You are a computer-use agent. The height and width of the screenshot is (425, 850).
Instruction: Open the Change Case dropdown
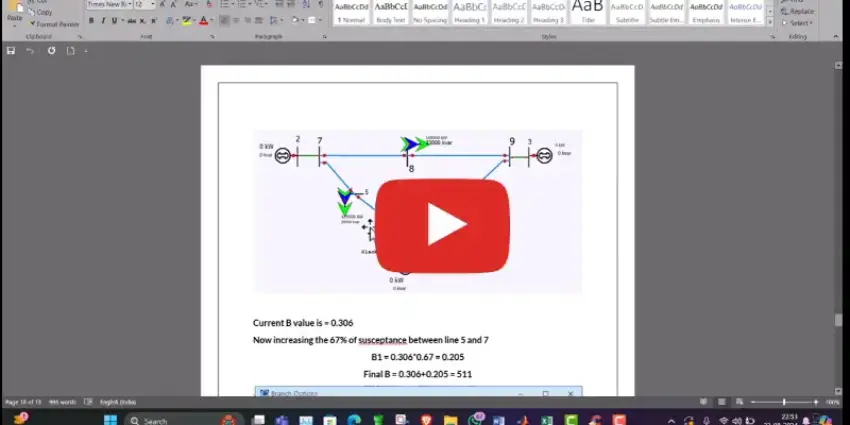click(x=191, y=4)
